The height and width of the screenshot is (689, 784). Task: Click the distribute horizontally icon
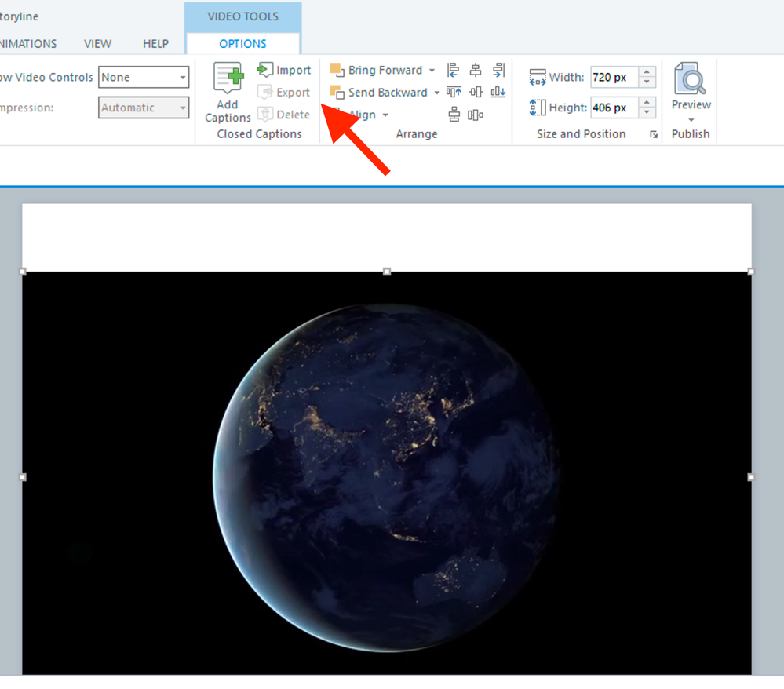coord(476,115)
